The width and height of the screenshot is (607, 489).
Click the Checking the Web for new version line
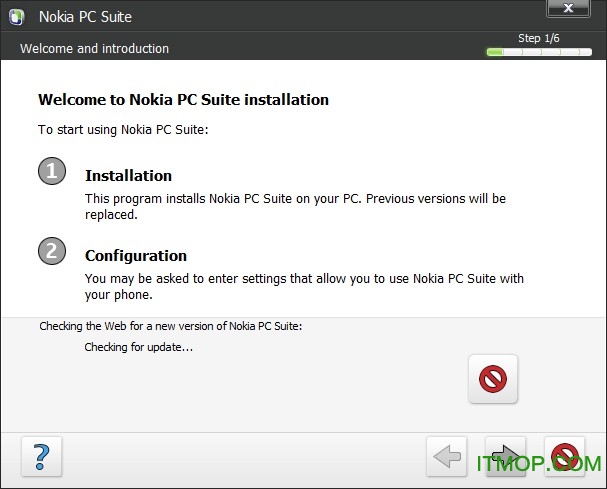[171, 326]
